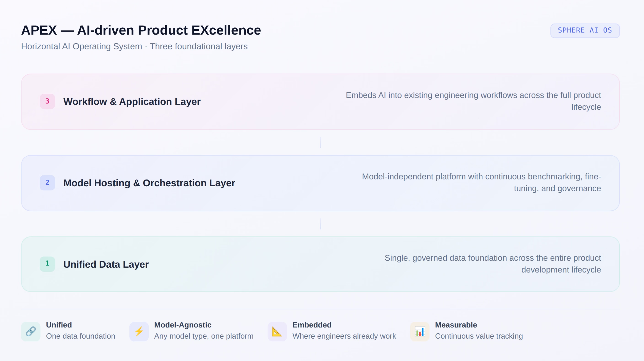Image resolution: width=644 pixels, height=361 pixels.
Task: Click 'Where engineers already work' text
Action: point(344,336)
